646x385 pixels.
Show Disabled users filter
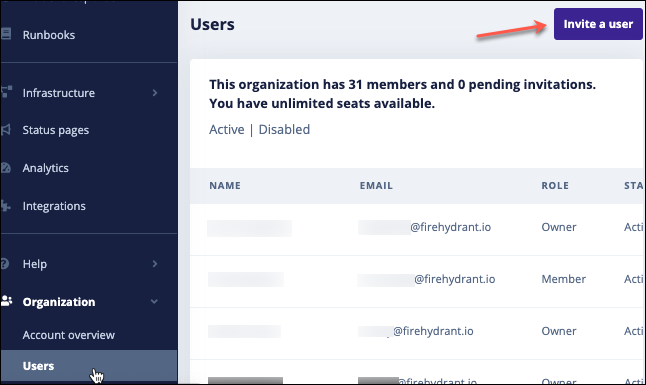(284, 129)
